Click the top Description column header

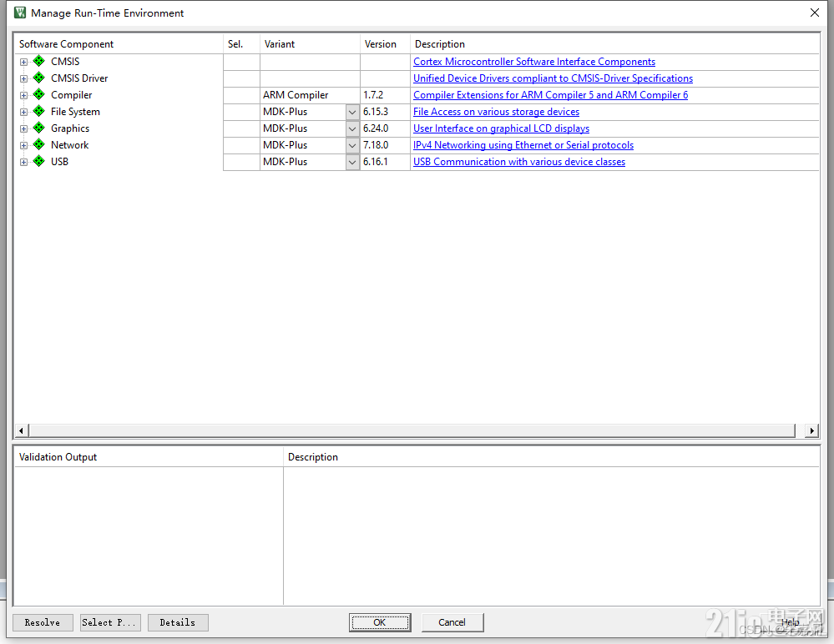pos(614,44)
